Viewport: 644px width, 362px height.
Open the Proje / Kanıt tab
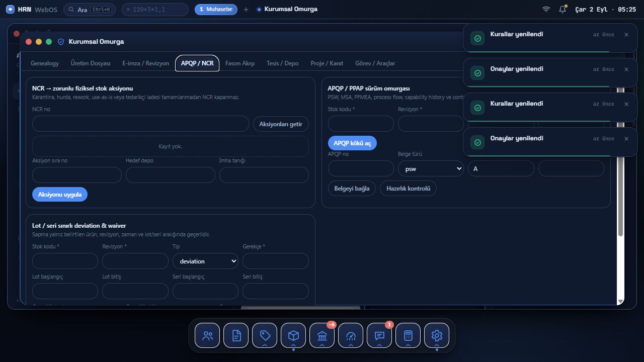327,63
